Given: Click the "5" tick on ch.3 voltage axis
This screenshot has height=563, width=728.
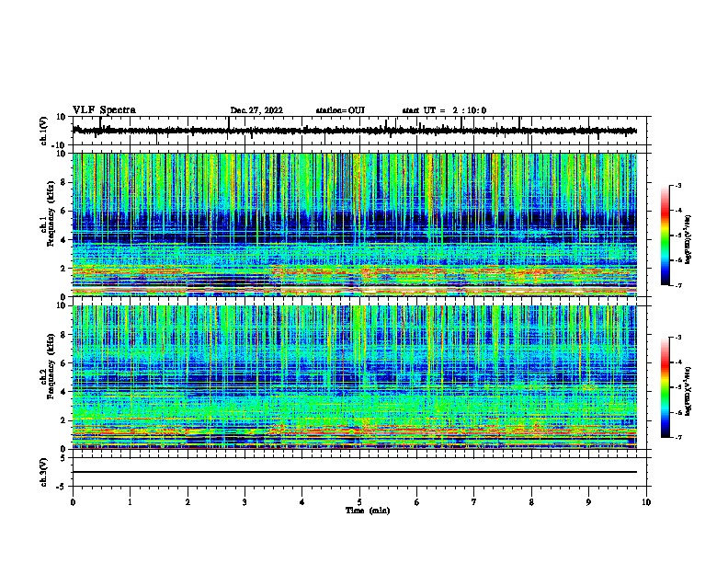Looking at the screenshot, I should tap(64, 458).
